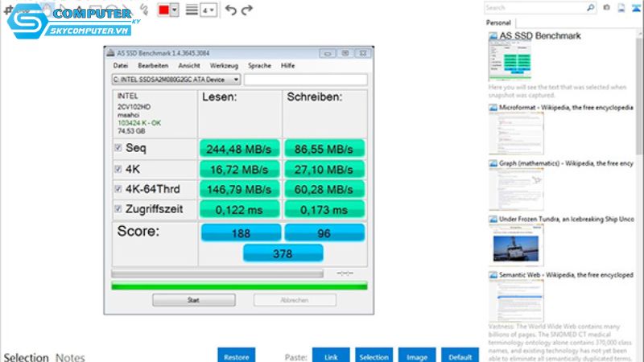The width and height of the screenshot is (644, 362).
Task: Click the Undo arrow
Action: coord(231,10)
